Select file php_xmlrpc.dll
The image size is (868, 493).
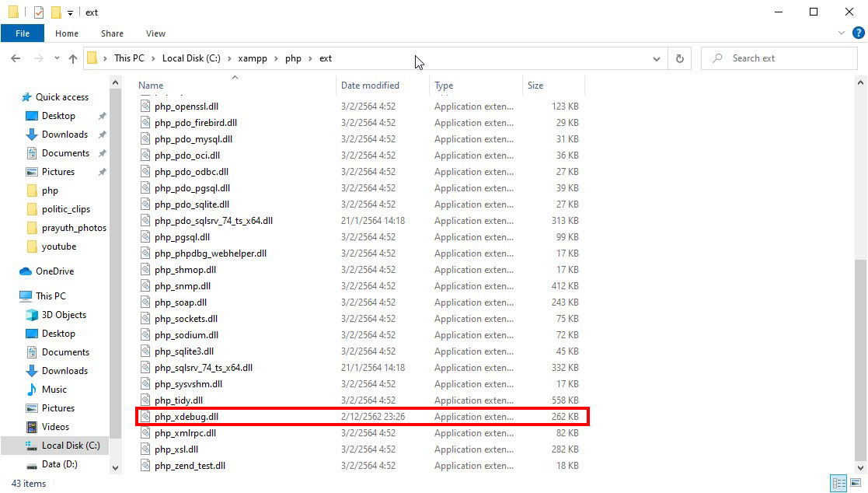coord(186,433)
